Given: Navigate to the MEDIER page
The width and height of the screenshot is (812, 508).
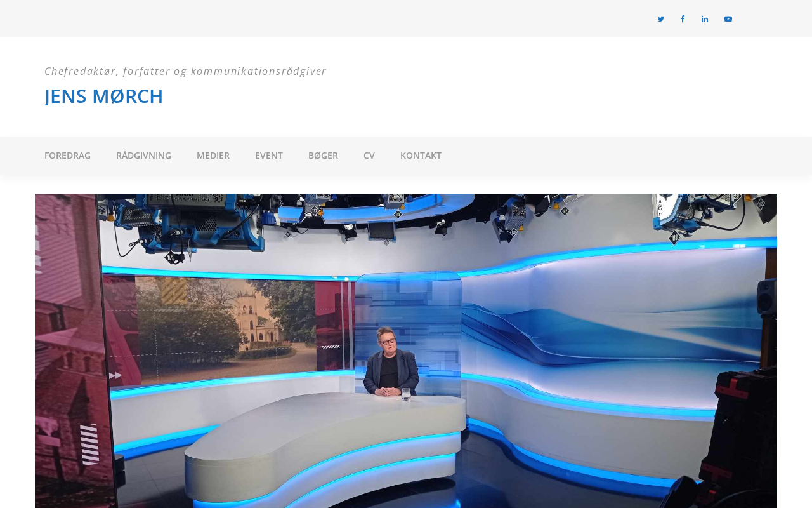Looking at the screenshot, I should 213,156.
